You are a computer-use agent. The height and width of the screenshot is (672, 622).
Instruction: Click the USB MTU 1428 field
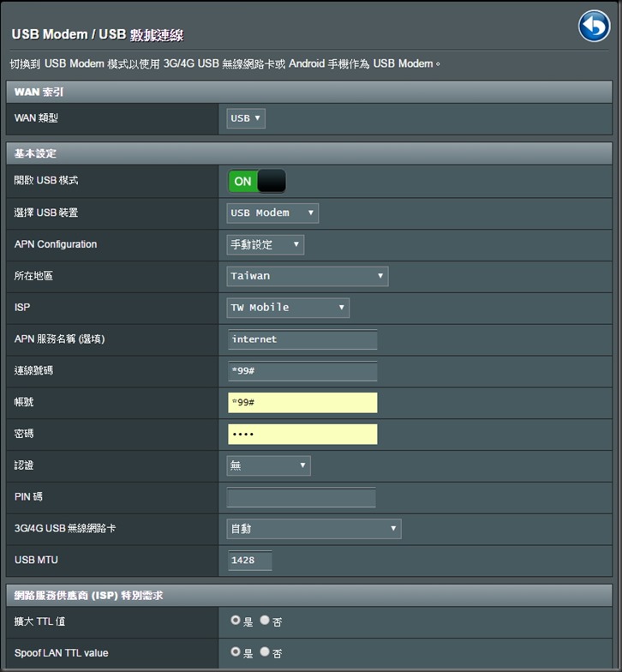pos(250,561)
